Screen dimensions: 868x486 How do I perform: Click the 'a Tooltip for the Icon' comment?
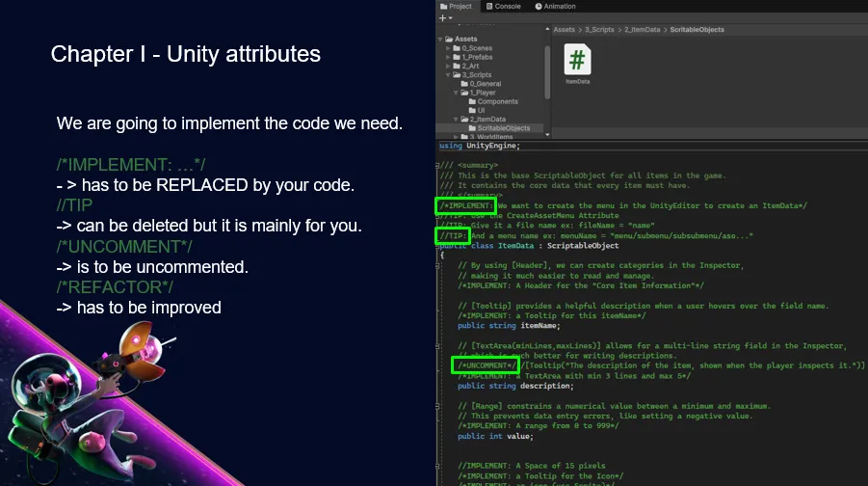coord(540,476)
